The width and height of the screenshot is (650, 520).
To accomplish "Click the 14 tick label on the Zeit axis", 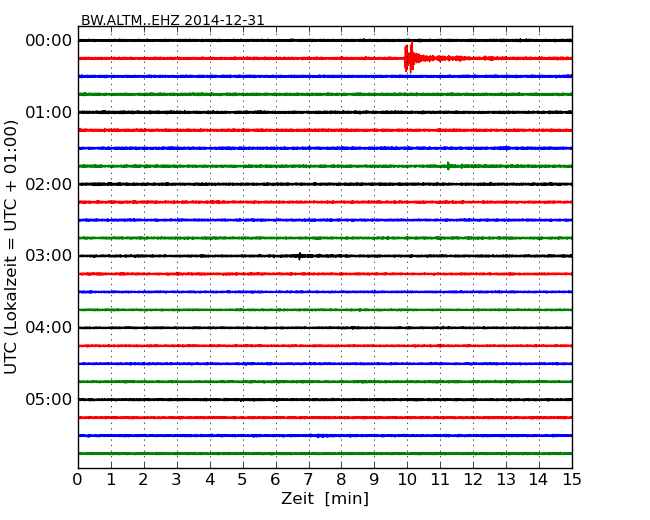I will coord(539,480).
